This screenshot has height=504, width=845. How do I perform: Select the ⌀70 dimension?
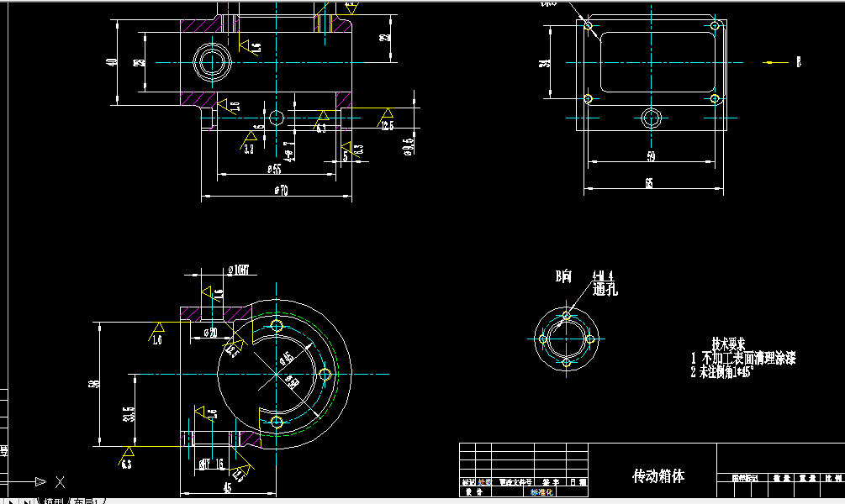click(281, 191)
